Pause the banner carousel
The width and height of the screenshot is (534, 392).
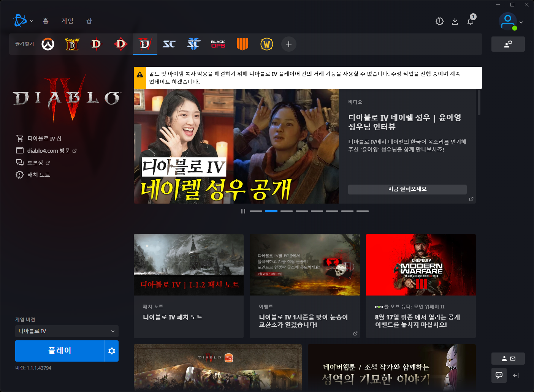(243, 211)
